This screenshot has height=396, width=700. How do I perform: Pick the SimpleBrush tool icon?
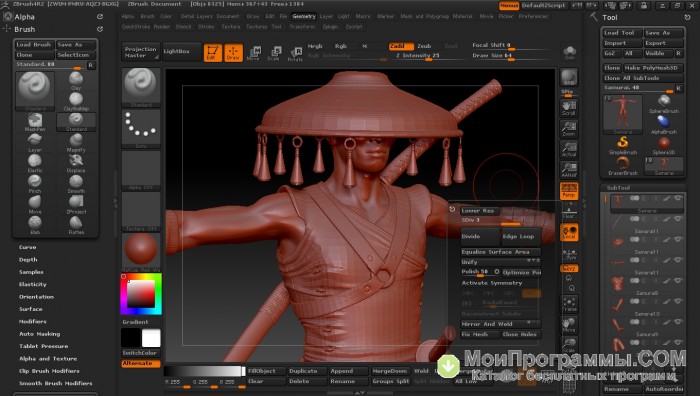click(622, 145)
